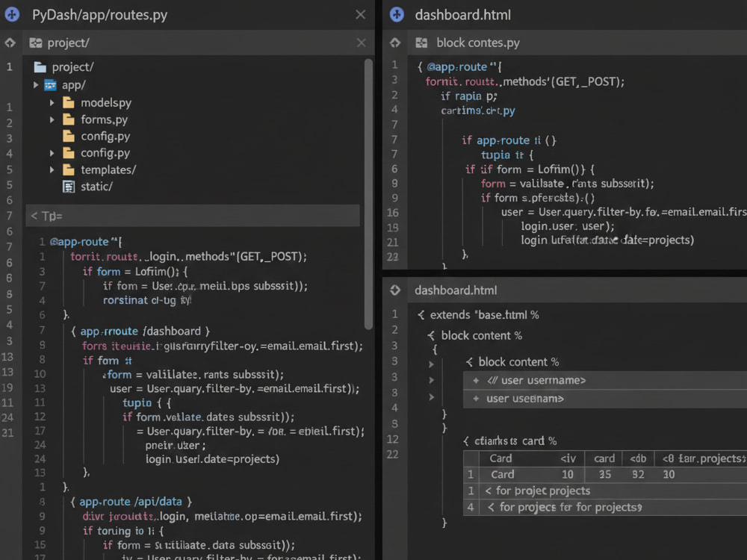Close the project/ panel
The height and width of the screenshot is (560, 747).
361,43
